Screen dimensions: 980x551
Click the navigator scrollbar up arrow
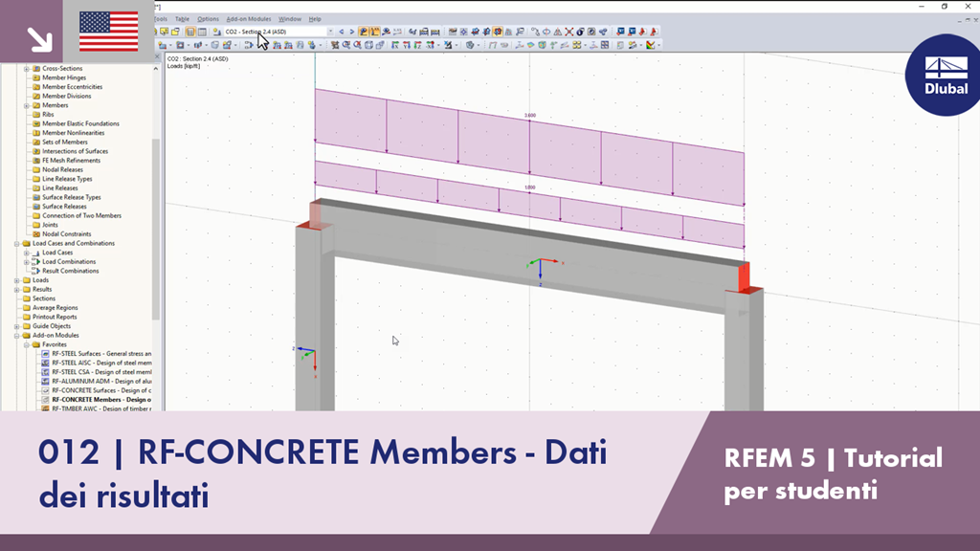pos(156,68)
